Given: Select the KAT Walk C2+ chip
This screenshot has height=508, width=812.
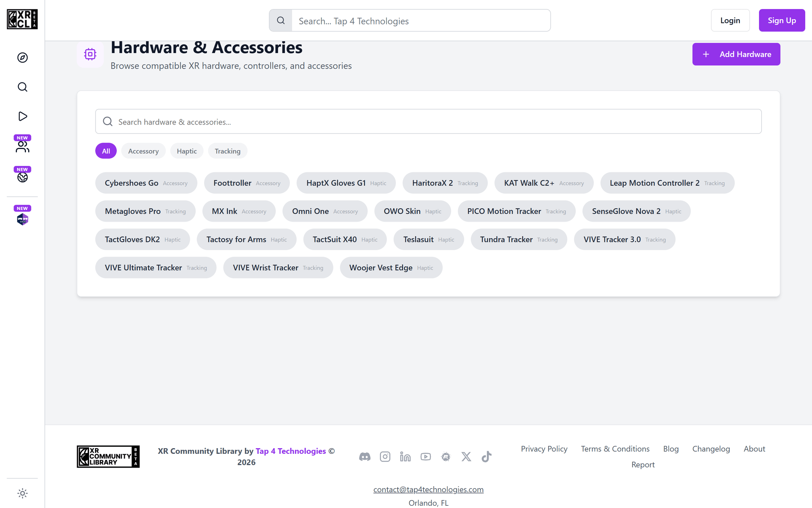Looking at the screenshot, I should click(544, 183).
